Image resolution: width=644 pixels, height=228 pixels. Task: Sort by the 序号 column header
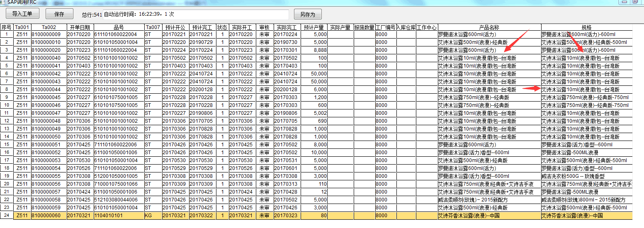[x=7, y=27]
